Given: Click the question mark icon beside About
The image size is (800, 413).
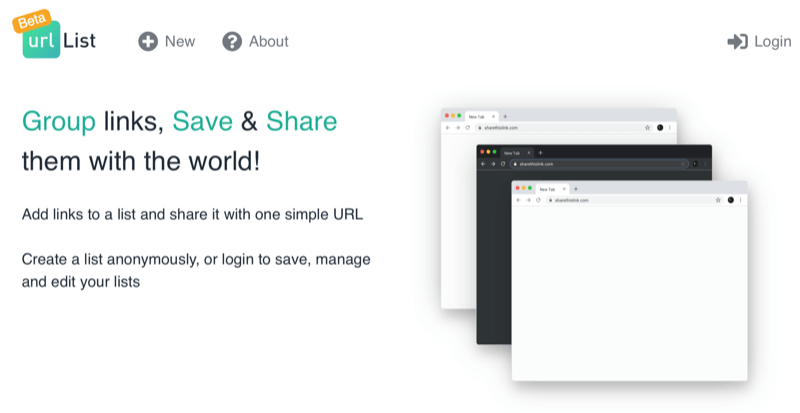Looking at the screenshot, I should 232,41.
